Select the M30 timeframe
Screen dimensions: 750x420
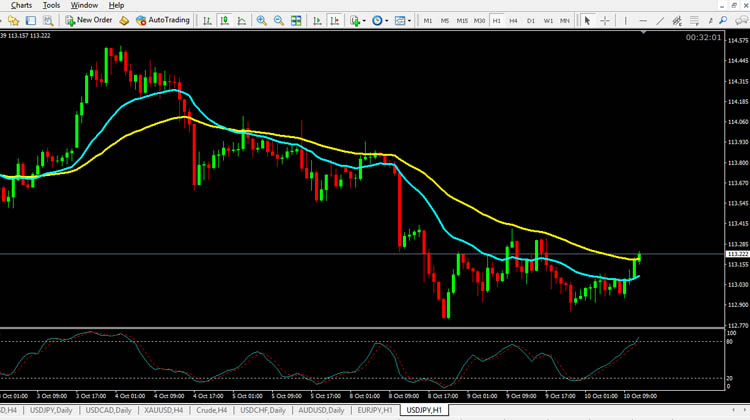point(479,21)
